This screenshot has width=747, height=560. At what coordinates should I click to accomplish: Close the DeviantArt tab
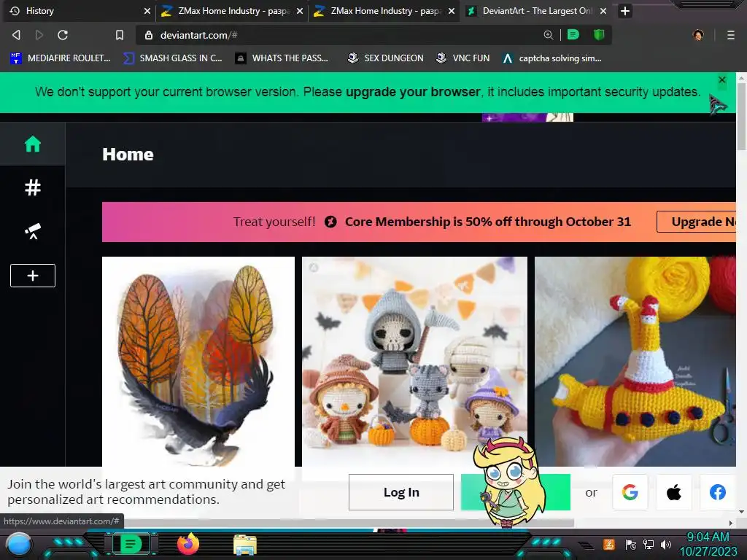coord(603,10)
